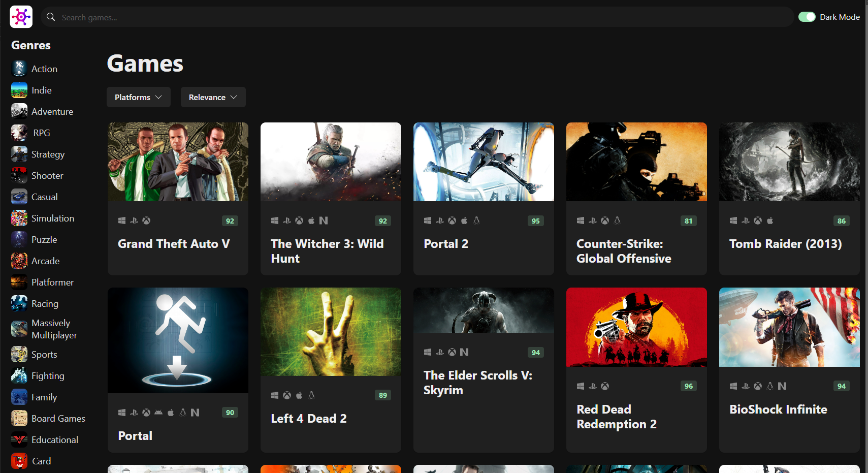Click the Board Games genre icon

point(19,418)
